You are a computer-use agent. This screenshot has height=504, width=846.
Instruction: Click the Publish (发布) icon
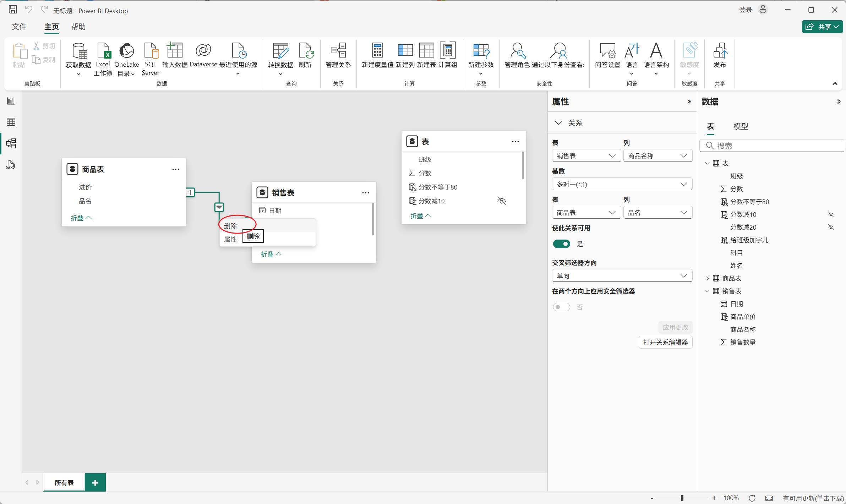[720, 51]
